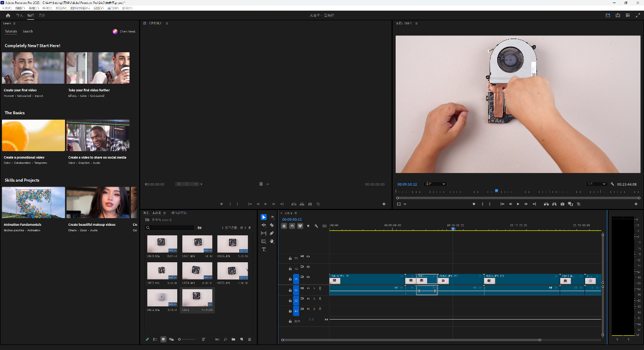Image resolution: width=644 pixels, height=350 pixels.
Task: Click the Project panel search field
Action: click(x=170, y=228)
